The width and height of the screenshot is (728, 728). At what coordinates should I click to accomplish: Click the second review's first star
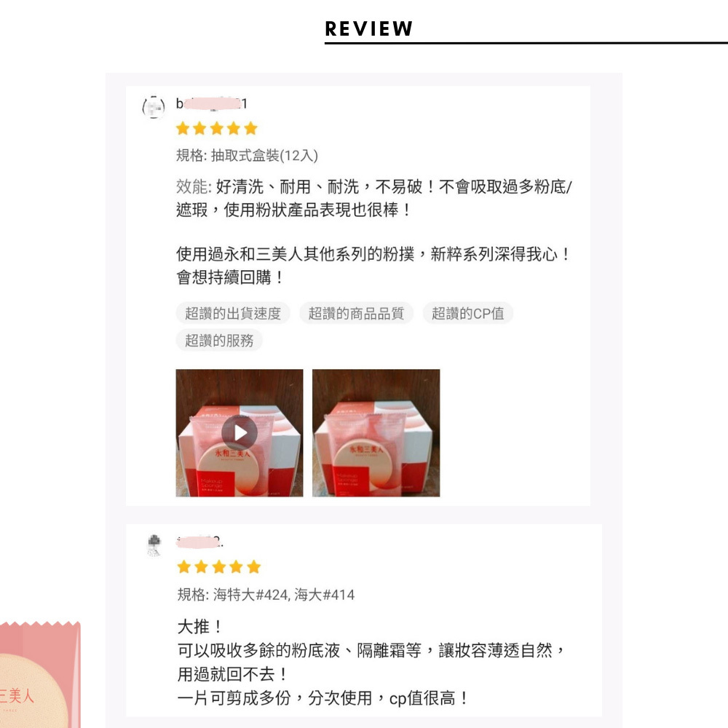184,567
